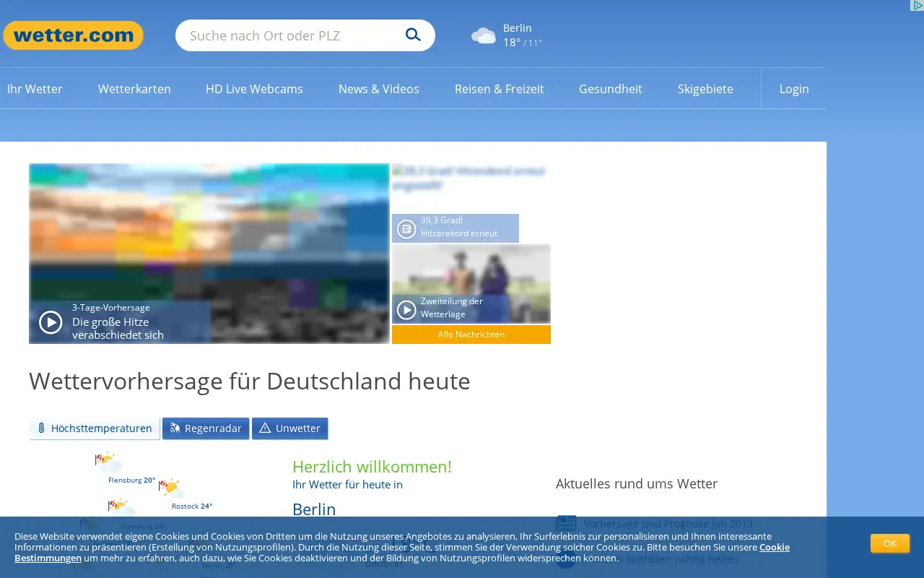Open the Wetterkarten menu
Viewport: 924px width, 578px height.
click(134, 89)
